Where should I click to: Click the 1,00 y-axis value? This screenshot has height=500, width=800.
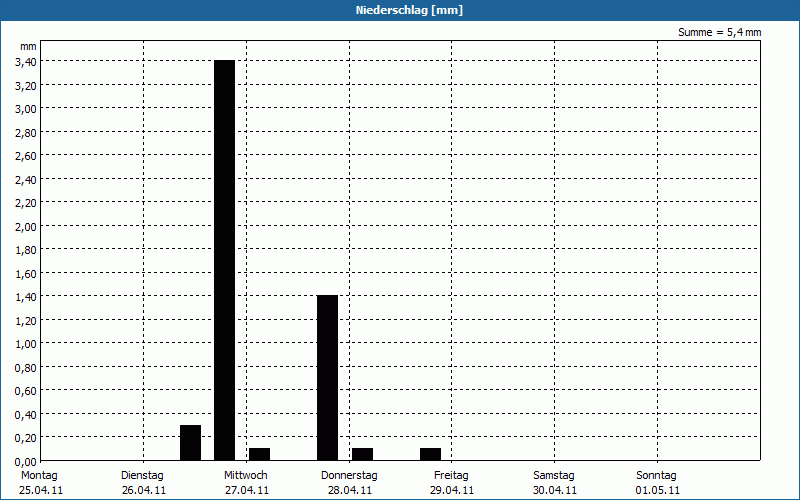[x=26, y=344]
